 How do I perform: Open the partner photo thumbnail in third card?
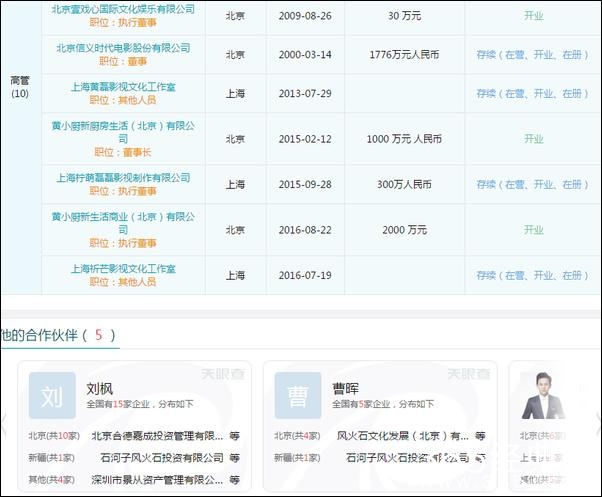point(542,396)
